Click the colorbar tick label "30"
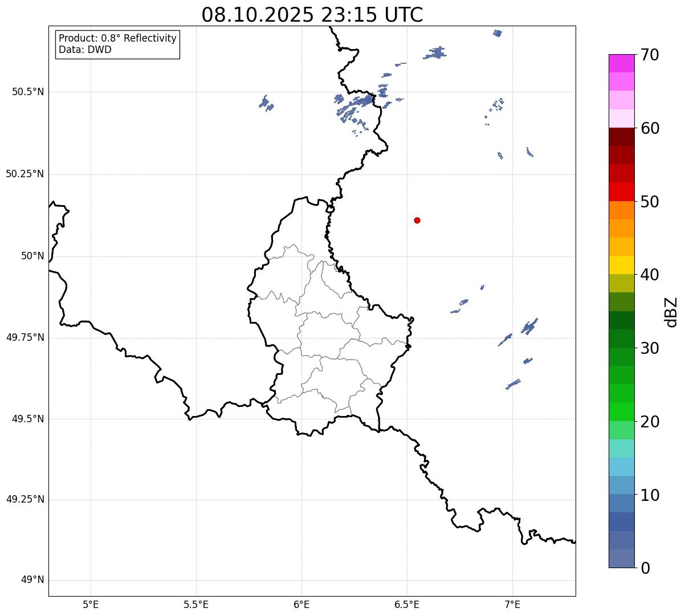 650,348
